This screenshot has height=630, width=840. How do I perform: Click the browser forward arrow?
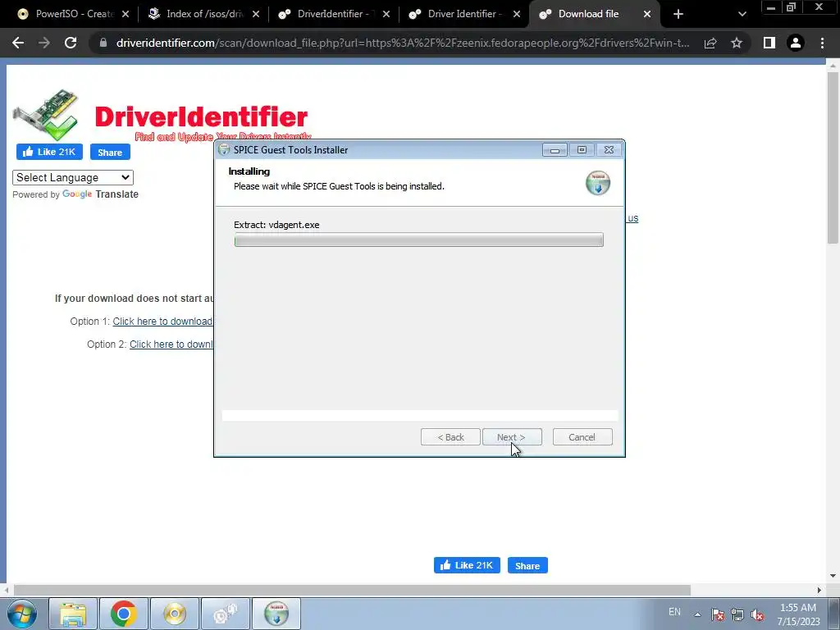pyautogui.click(x=44, y=43)
